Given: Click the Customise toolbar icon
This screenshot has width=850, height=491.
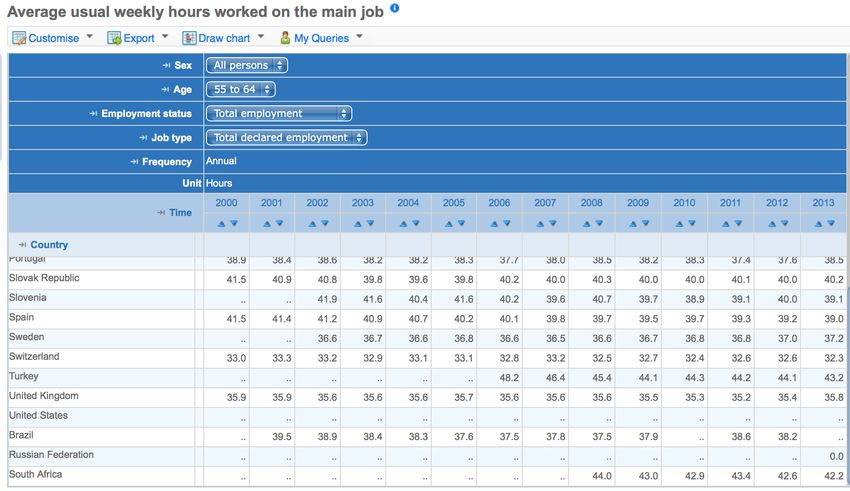Looking at the screenshot, I should click(x=19, y=38).
